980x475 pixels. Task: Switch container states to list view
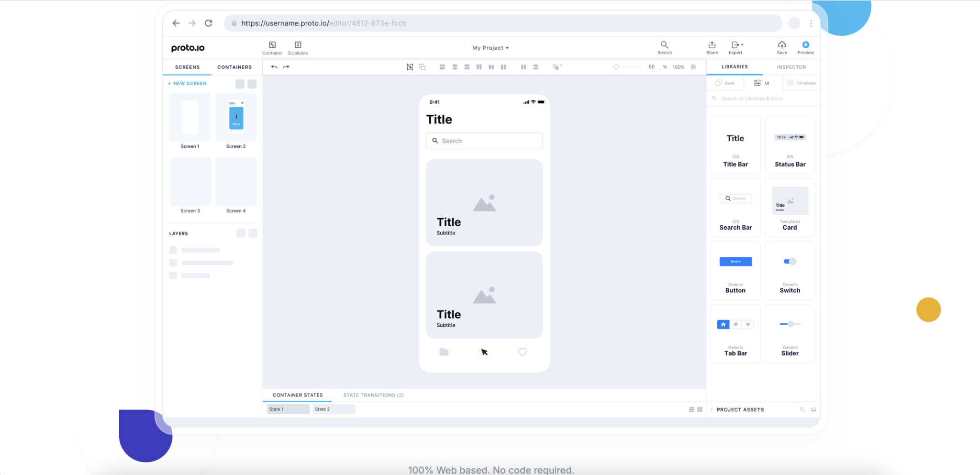[x=691, y=409]
